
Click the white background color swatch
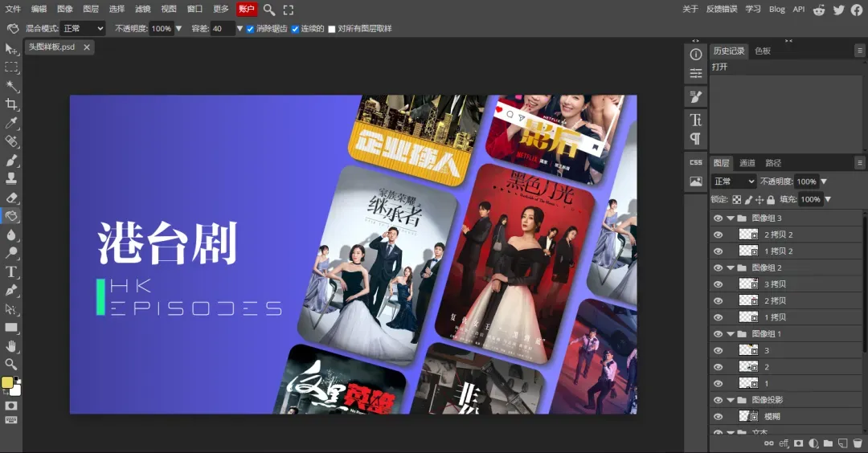16,391
